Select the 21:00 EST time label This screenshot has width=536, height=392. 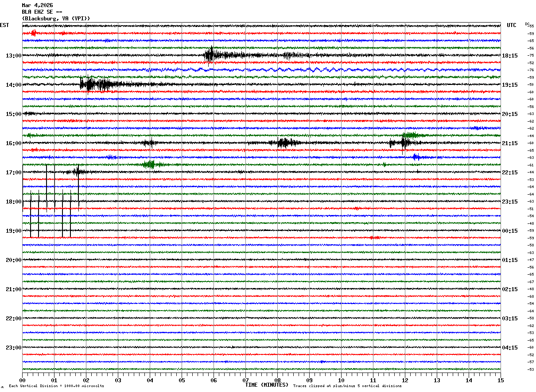pyautogui.click(x=13, y=289)
